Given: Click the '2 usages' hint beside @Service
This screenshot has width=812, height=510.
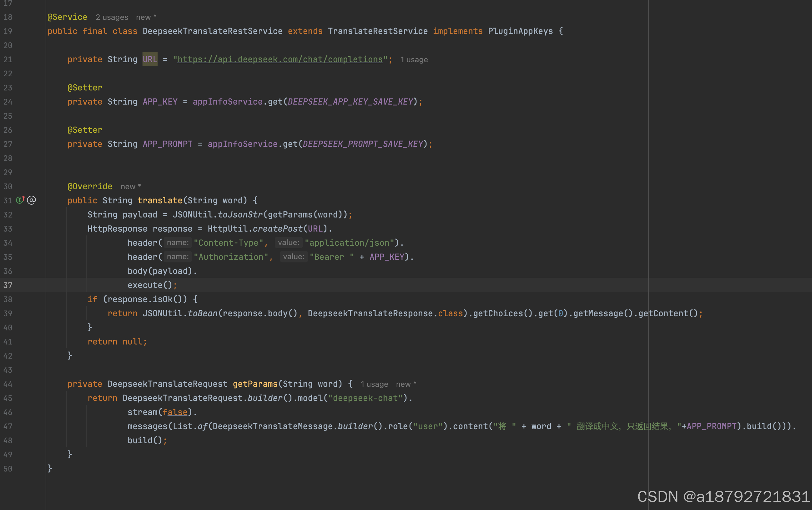Looking at the screenshot, I should point(112,17).
